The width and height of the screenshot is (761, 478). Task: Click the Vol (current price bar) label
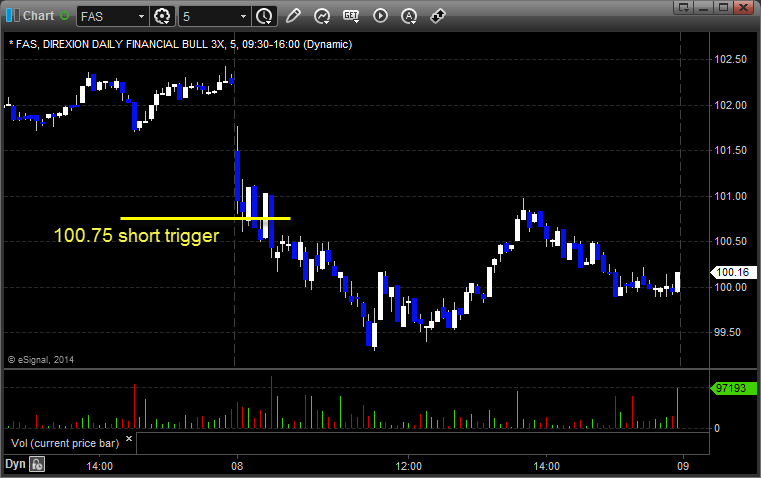[x=65, y=443]
